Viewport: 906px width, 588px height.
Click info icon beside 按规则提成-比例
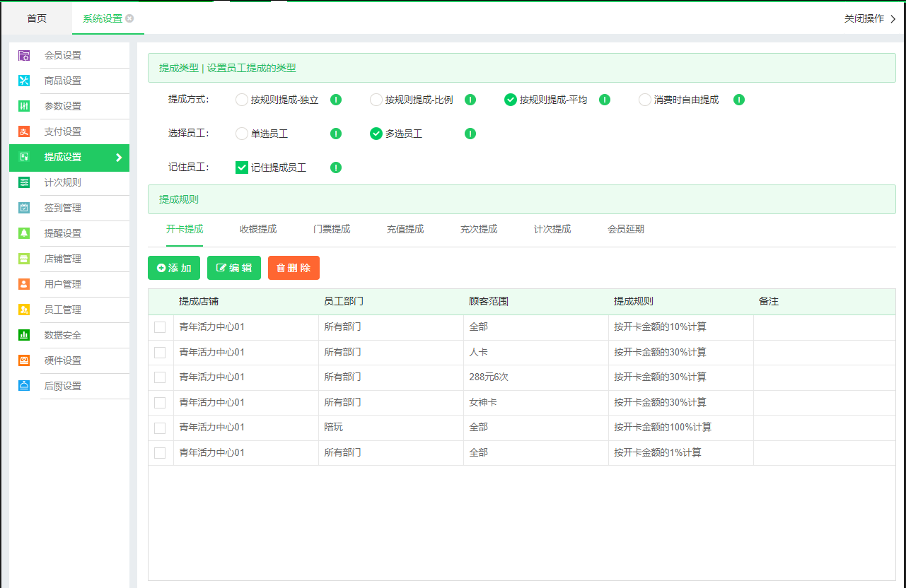[x=470, y=100]
